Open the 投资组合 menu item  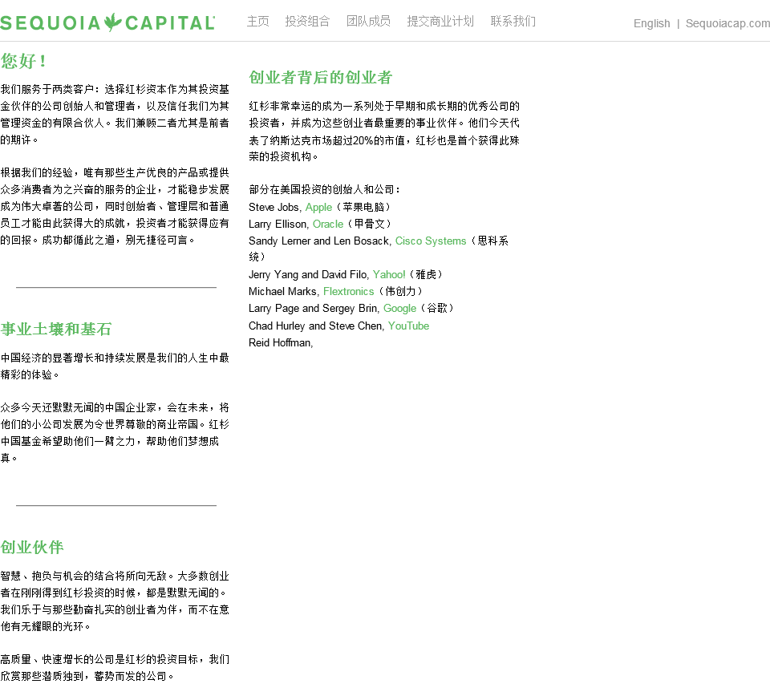click(x=307, y=21)
